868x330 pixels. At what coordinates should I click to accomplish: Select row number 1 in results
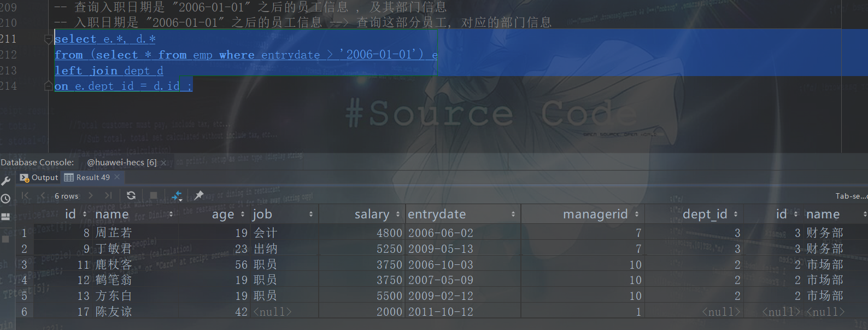(24, 233)
